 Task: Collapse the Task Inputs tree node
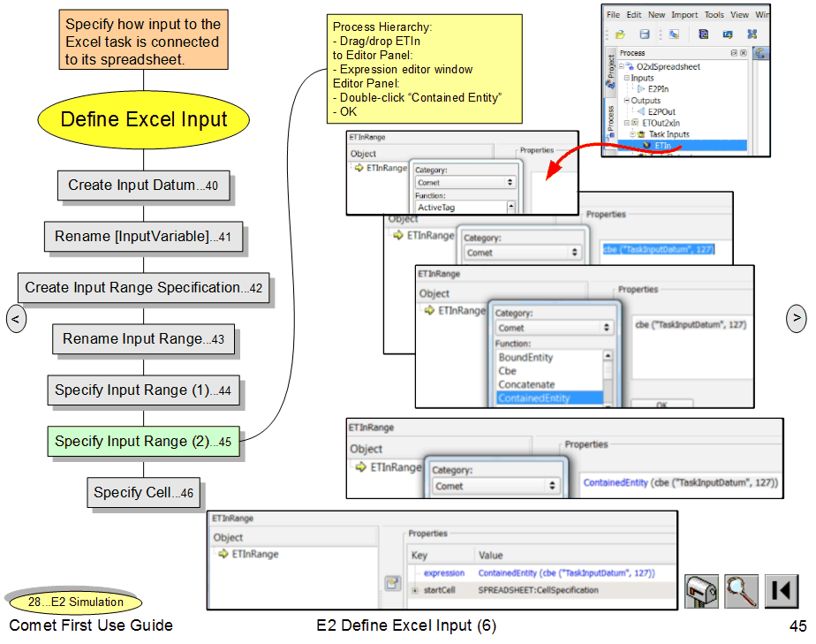[x=632, y=134]
